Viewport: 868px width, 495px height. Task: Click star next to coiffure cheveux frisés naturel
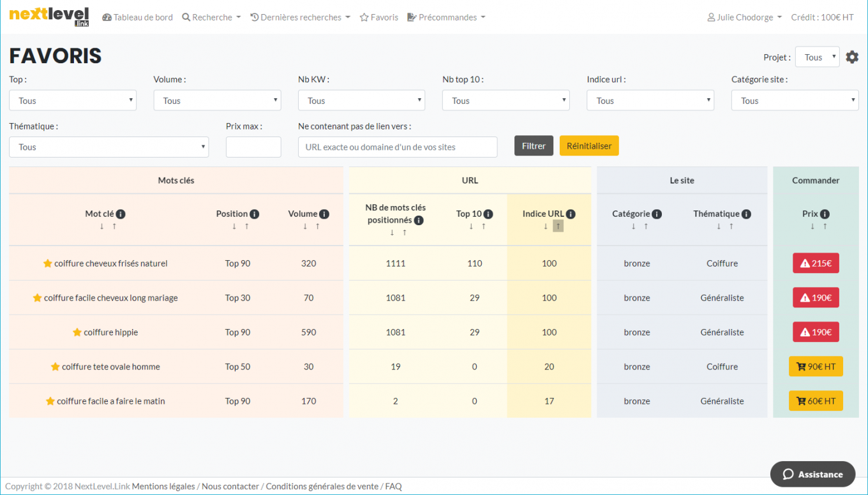(47, 263)
